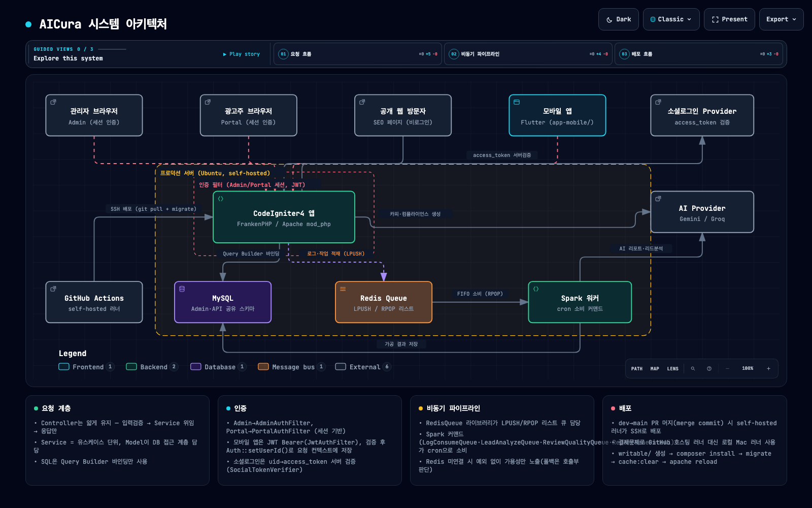812x508 pixels.
Task: Start the Play story walkthrough
Action: tap(242, 54)
